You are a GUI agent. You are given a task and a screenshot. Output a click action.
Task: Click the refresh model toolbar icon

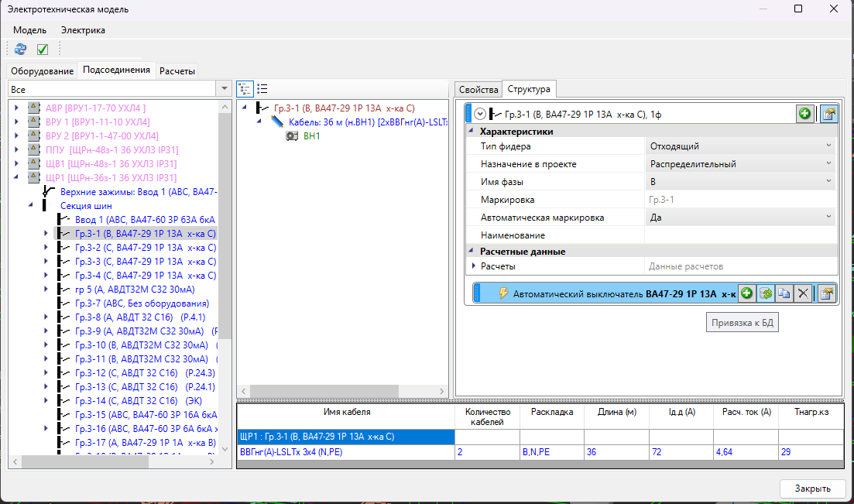pos(21,50)
